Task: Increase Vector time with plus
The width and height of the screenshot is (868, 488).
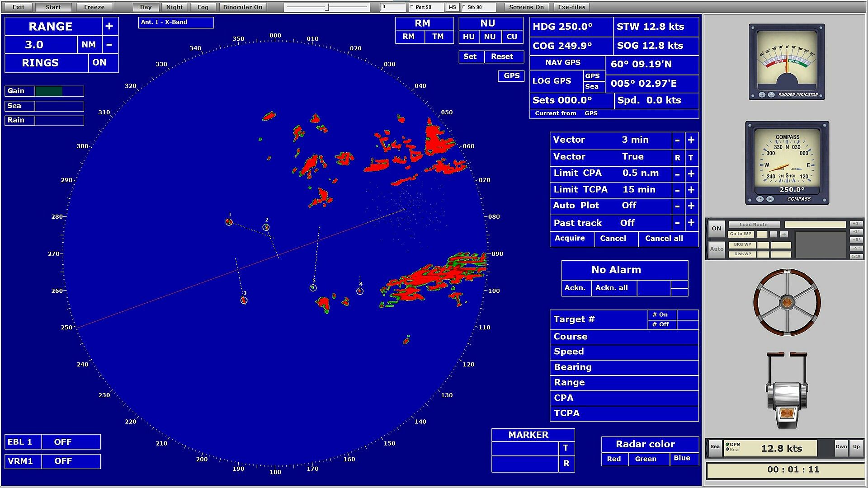Action: pos(691,140)
